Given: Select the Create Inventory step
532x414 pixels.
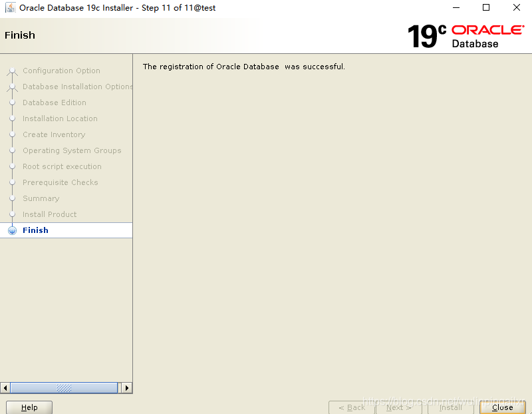Looking at the screenshot, I should [54, 134].
